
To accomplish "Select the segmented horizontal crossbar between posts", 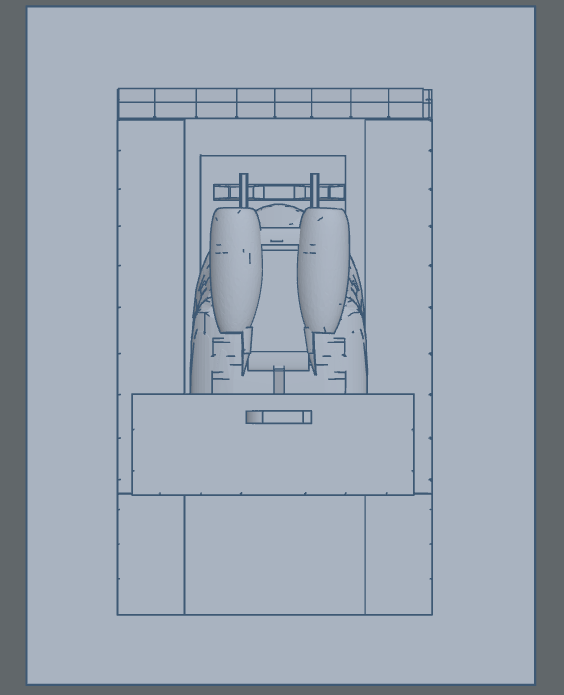I will tap(279, 192).
